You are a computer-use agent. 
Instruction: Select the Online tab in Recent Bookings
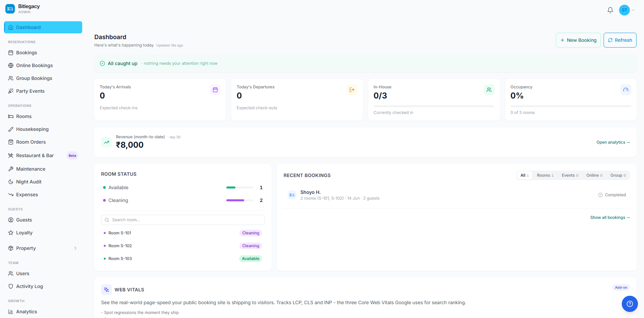coord(594,175)
